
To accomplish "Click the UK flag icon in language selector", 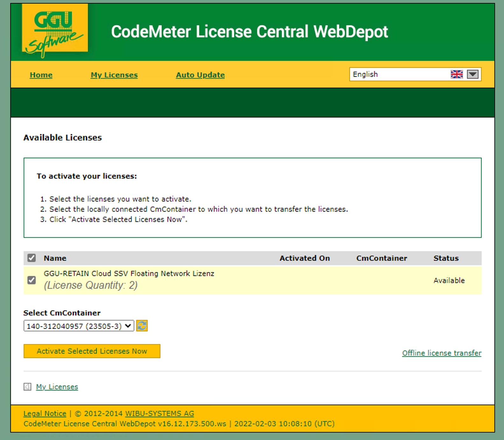I will pos(457,75).
